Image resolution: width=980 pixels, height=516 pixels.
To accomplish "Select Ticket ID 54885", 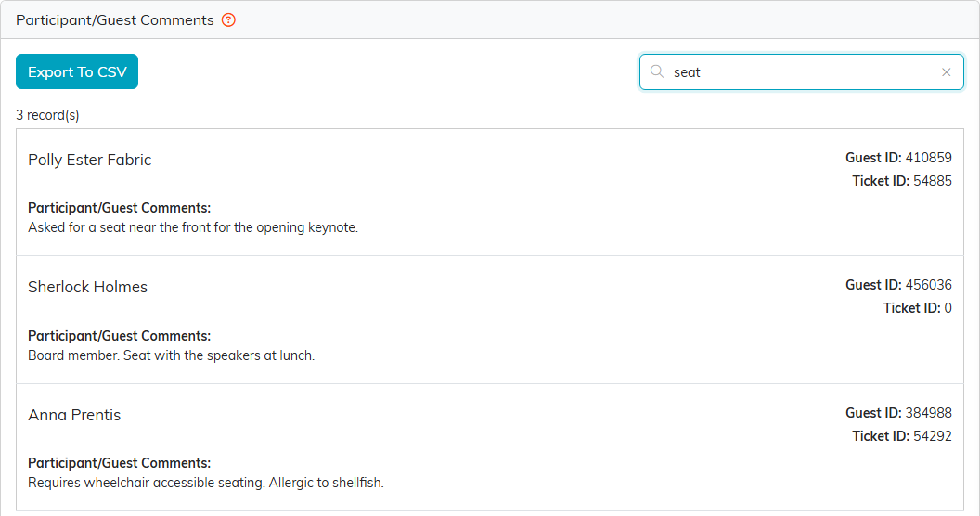I will [x=902, y=181].
